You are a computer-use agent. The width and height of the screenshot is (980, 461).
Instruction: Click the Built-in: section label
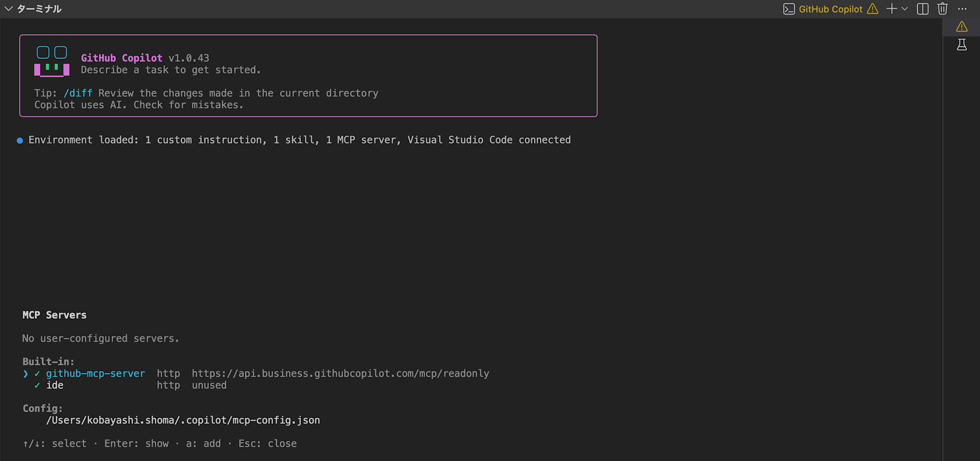pos(49,361)
